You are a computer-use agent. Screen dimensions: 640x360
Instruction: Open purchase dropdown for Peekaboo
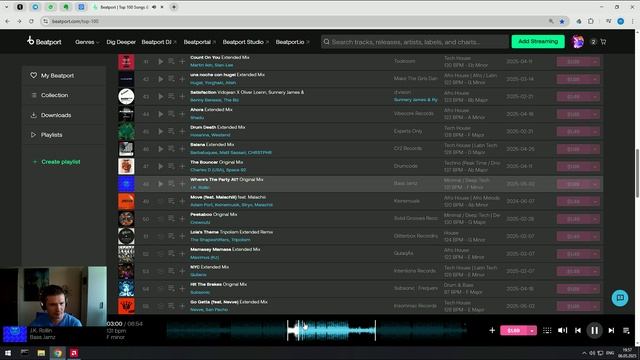pos(595,219)
